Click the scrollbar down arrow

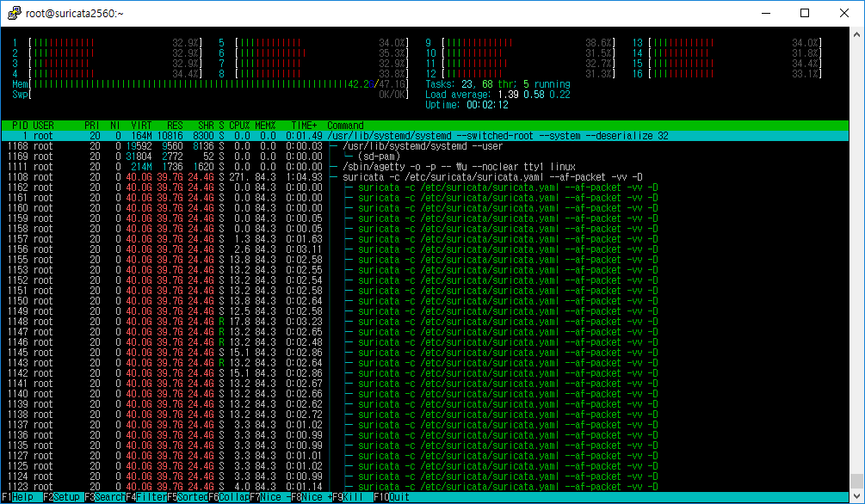pyautogui.click(x=856, y=497)
